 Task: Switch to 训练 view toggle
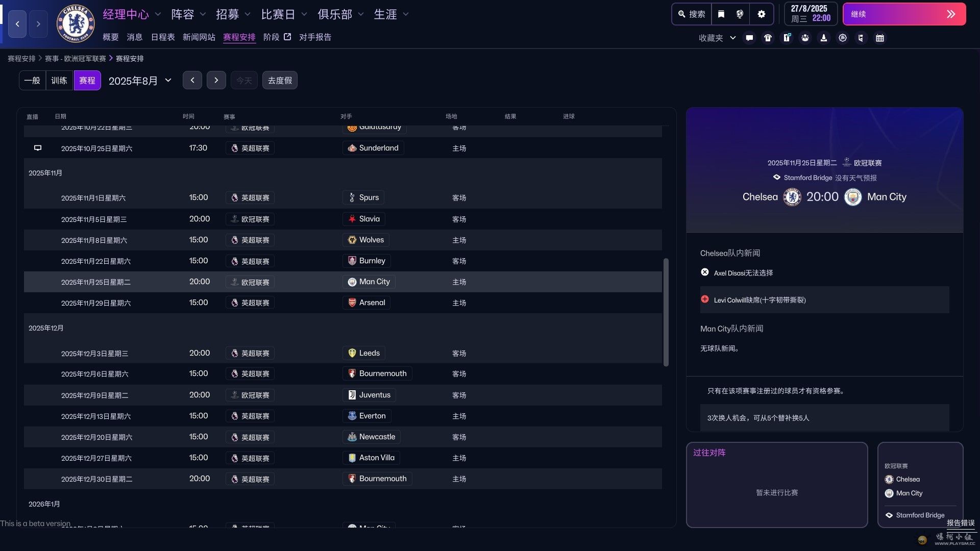coord(59,81)
